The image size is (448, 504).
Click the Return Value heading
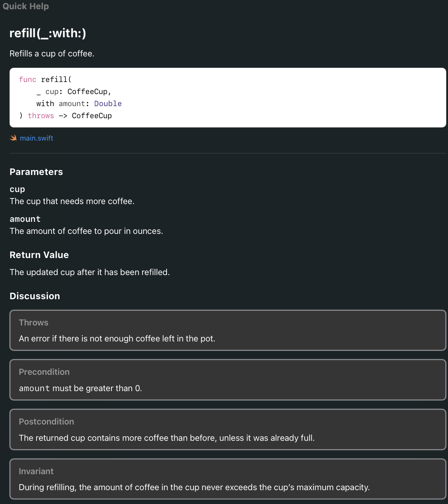[x=39, y=255]
